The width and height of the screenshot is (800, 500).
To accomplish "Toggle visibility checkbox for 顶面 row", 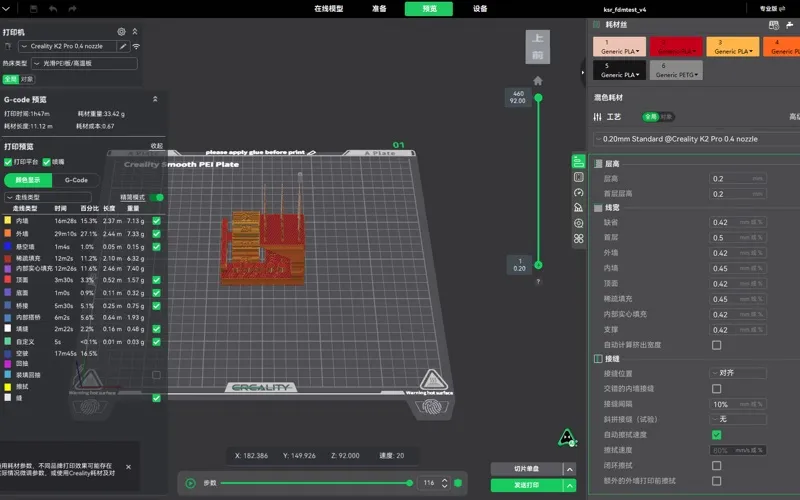I will point(157,280).
